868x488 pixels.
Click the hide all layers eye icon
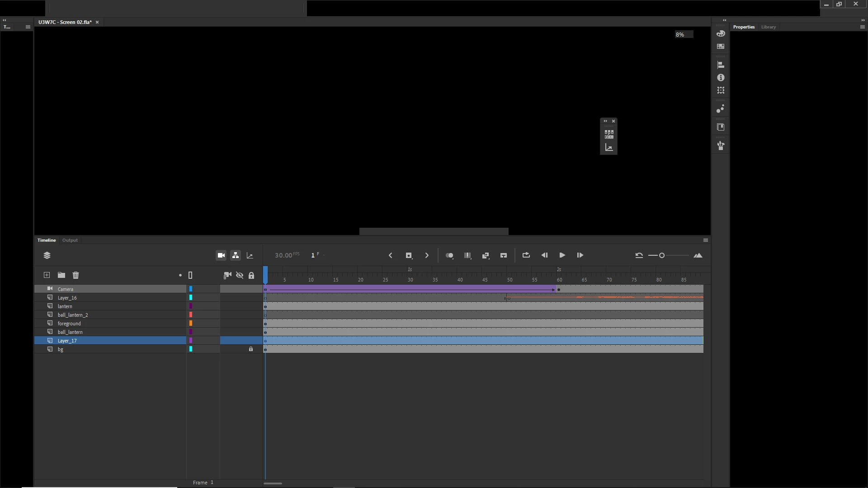[x=240, y=275]
